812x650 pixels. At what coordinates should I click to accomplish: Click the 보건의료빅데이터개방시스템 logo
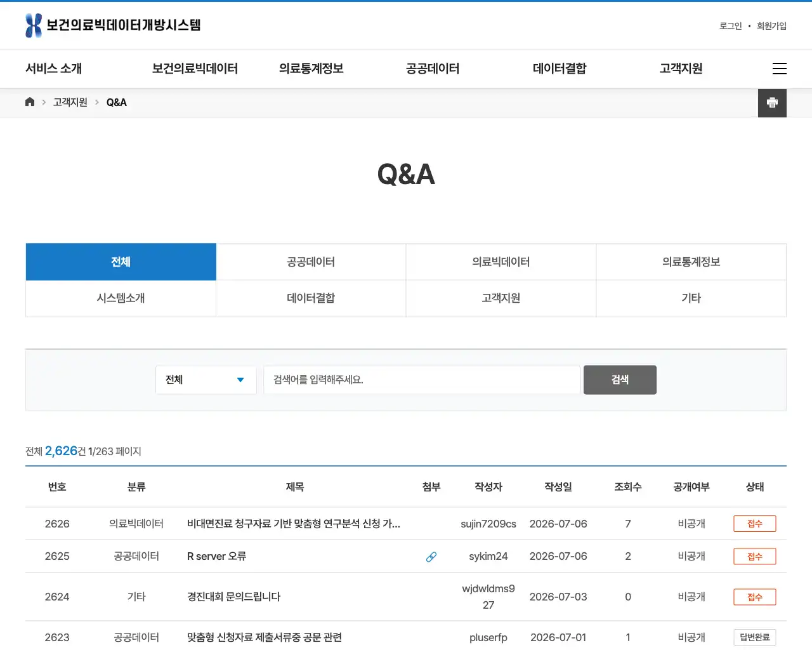(x=113, y=25)
